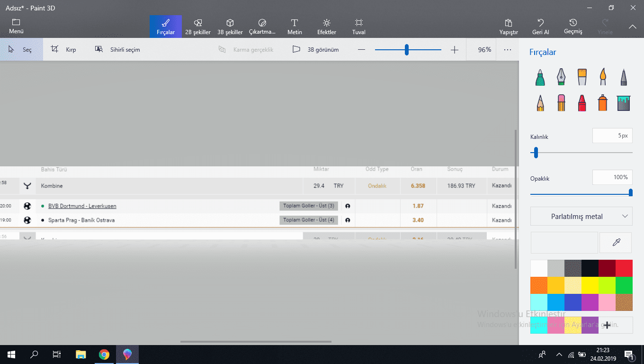Image resolution: width=644 pixels, height=364 pixels.
Task: Open Parlatılmış metal material dropdown
Action: point(581,216)
